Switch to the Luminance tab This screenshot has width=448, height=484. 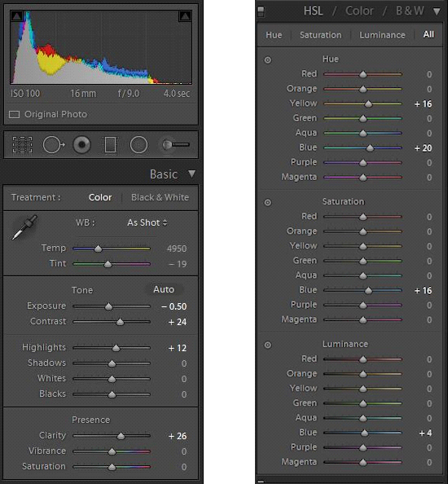click(x=382, y=35)
